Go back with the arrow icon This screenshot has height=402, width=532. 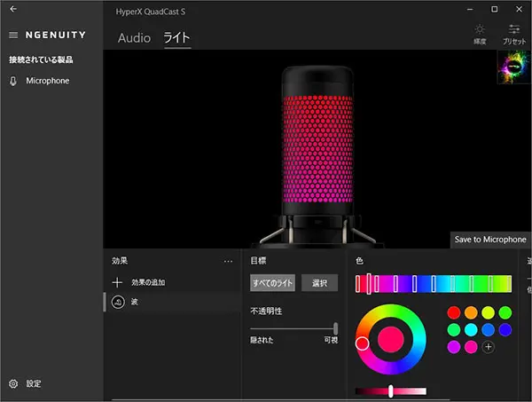click(13, 9)
